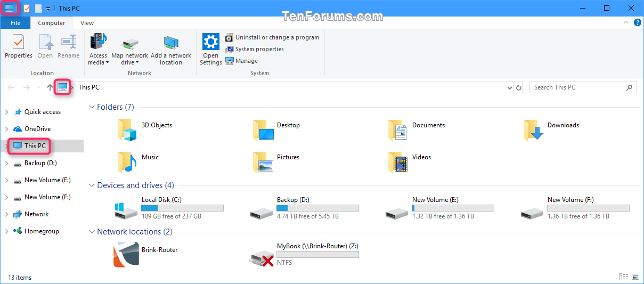Collapse the Folders (7) group
This screenshot has height=284, width=644.
tap(92, 107)
